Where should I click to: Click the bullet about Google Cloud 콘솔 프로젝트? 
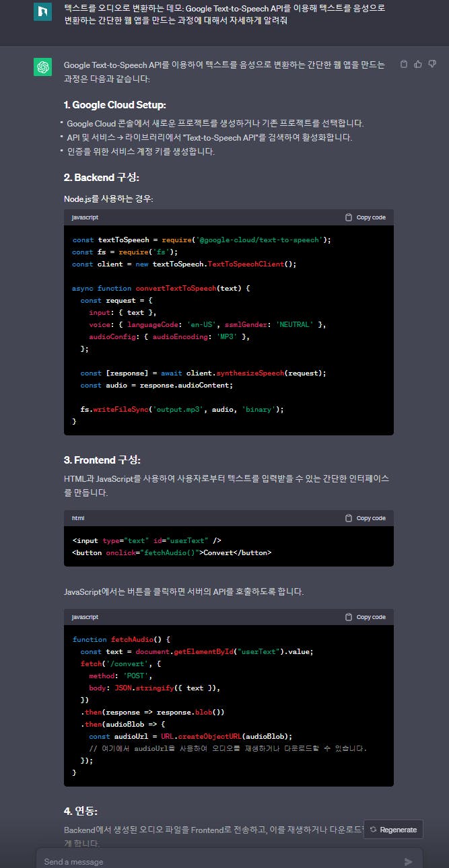(215, 124)
